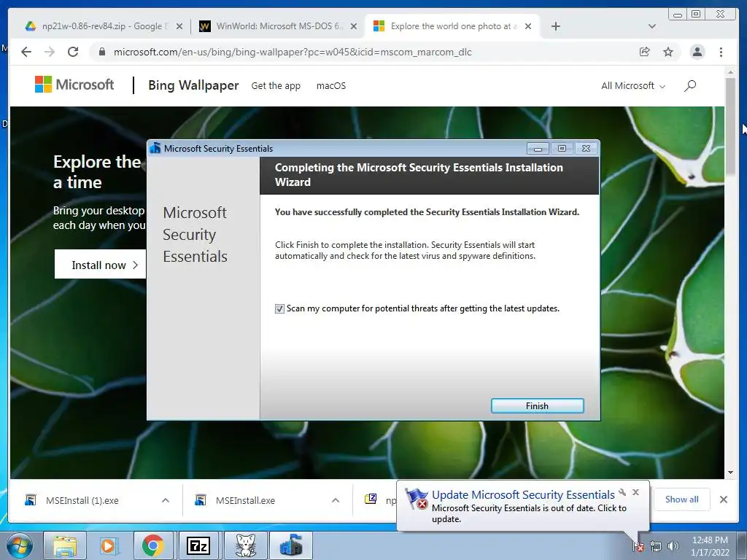Select Security Essentials installer taskbar icon
747x560 pixels.
coord(291,545)
